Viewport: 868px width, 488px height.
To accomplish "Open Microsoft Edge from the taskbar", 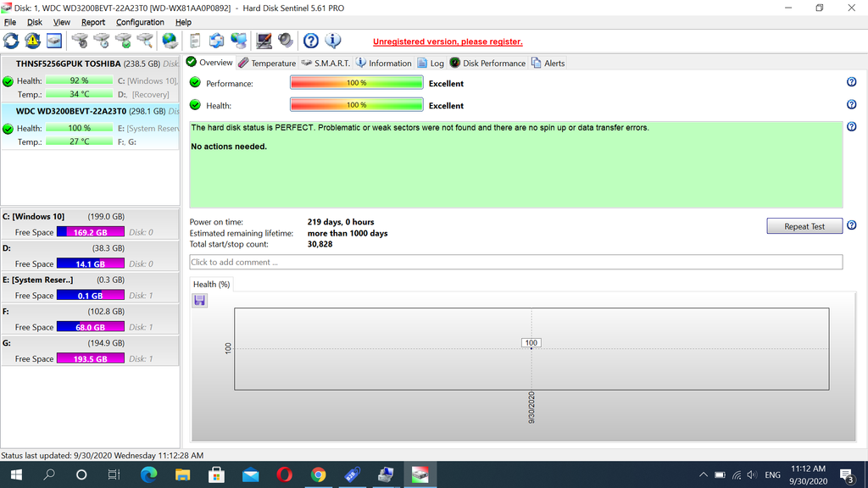I will click(148, 474).
